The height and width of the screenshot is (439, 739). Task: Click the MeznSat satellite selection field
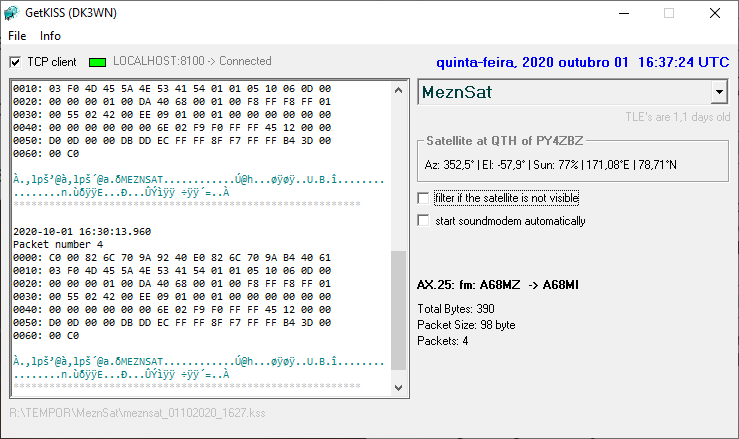pos(562,93)
